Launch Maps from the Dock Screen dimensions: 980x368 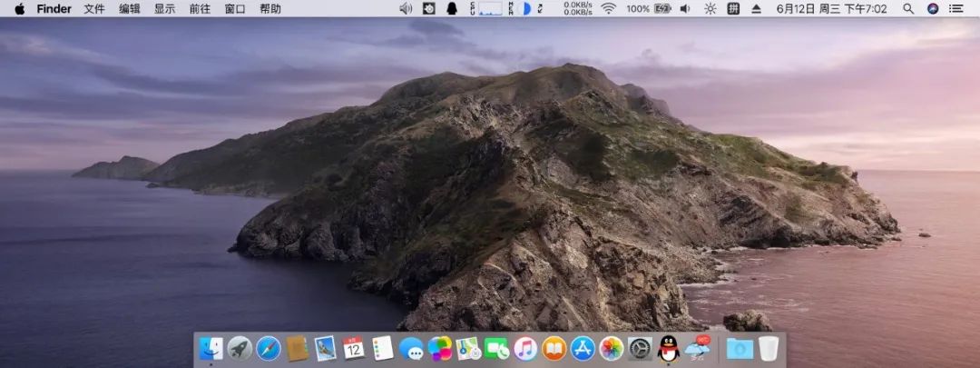(468, 349)
